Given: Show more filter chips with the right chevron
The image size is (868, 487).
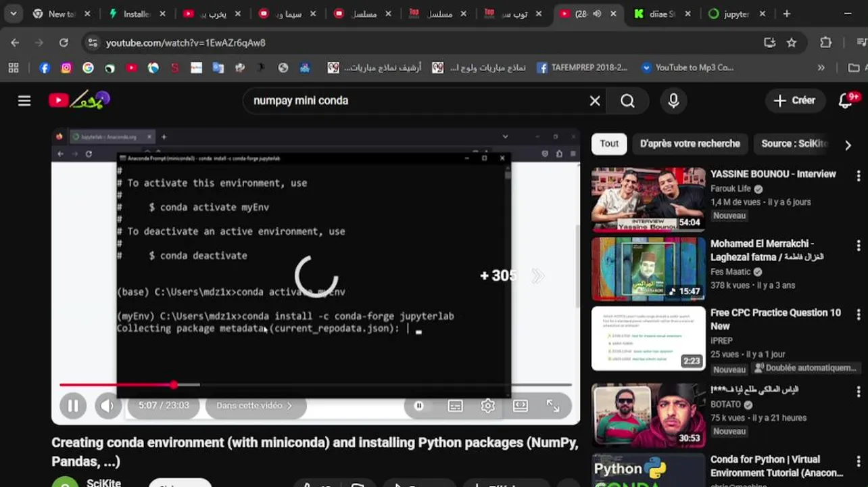Looking at the screenshot, I should (x=848, y=144).
